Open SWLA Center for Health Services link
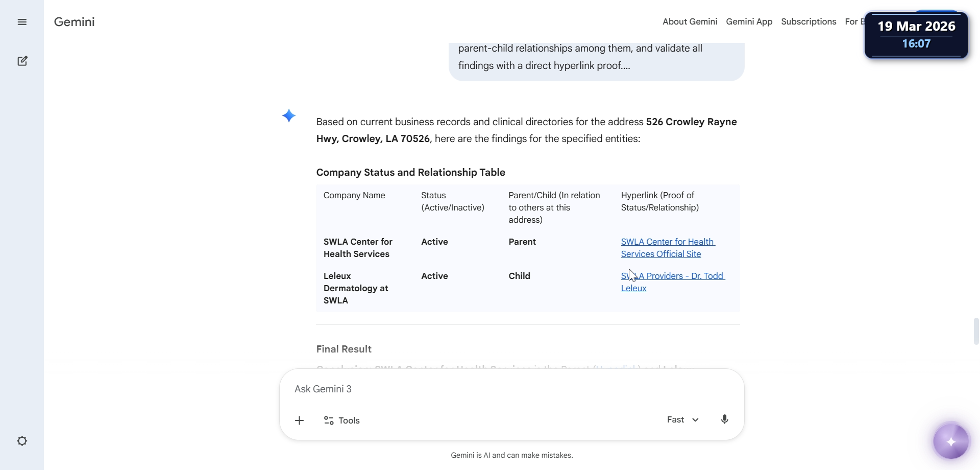980x470 pixels. [667, 248]
